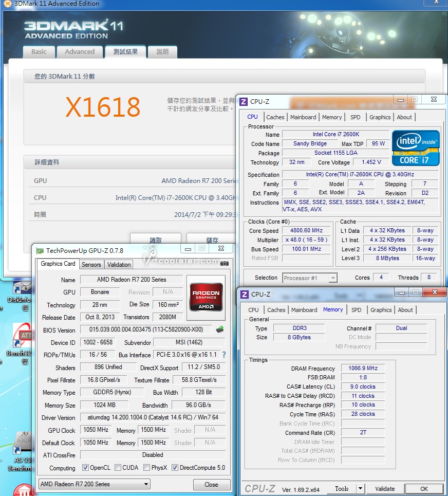
Task: Click the Subvendor value MSI (1462)
Action: (189, 342)
